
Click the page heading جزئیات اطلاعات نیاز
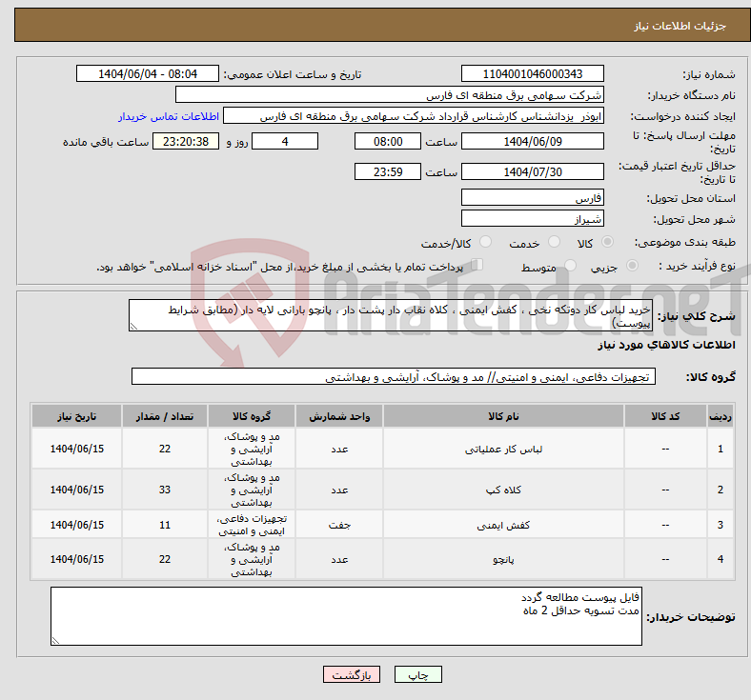[680, 26]
